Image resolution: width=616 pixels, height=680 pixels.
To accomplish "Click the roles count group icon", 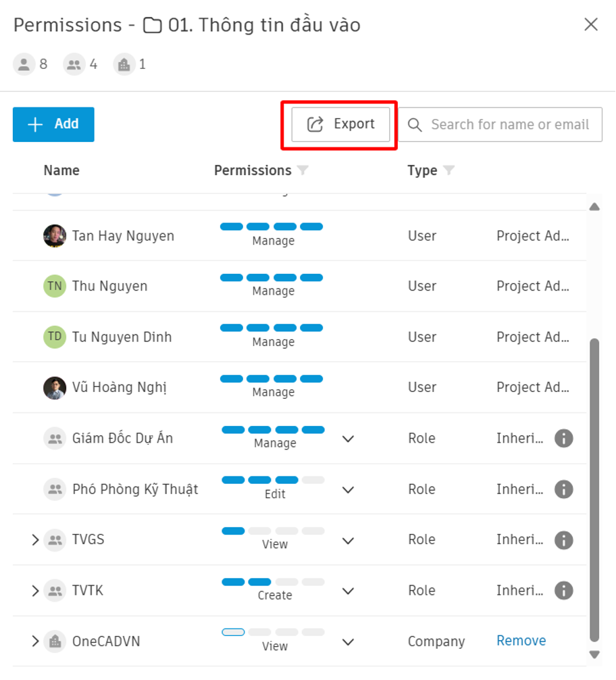I will pos(74,65).
